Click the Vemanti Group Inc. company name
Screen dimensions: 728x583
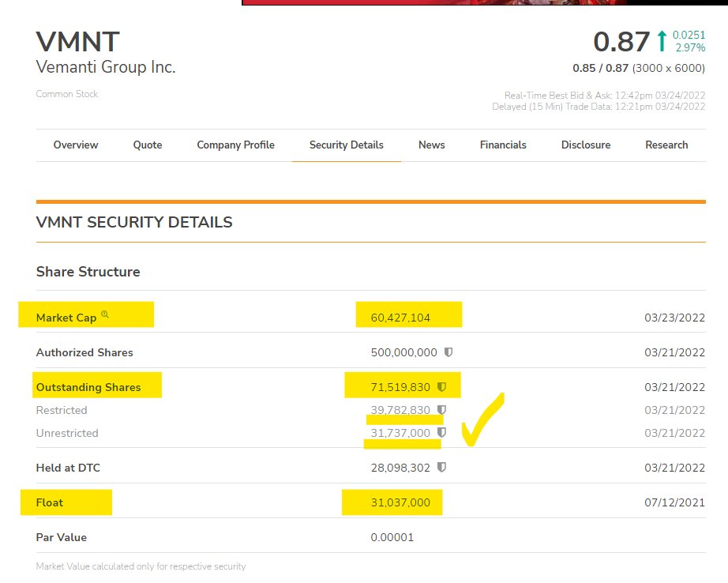(x=106, y=67)
